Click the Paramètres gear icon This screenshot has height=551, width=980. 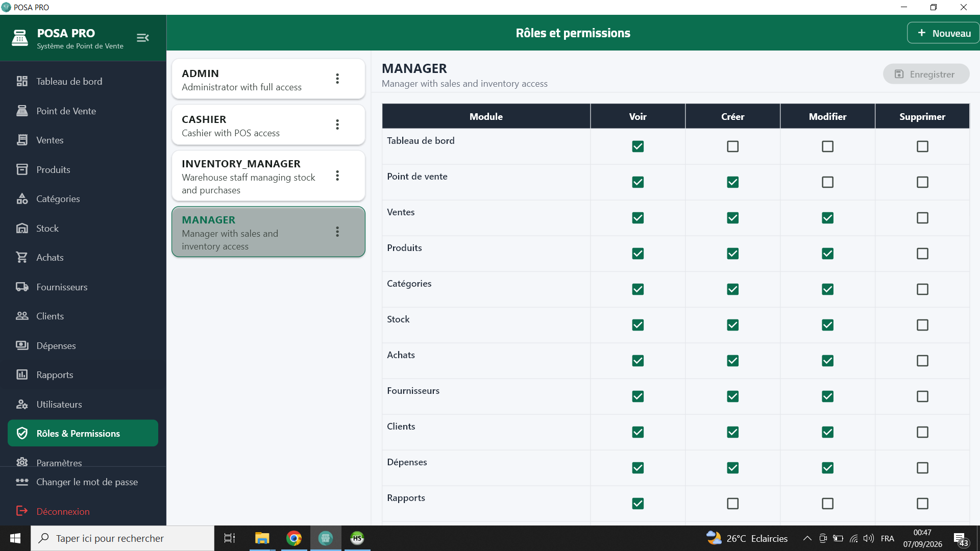click(22, 462)
